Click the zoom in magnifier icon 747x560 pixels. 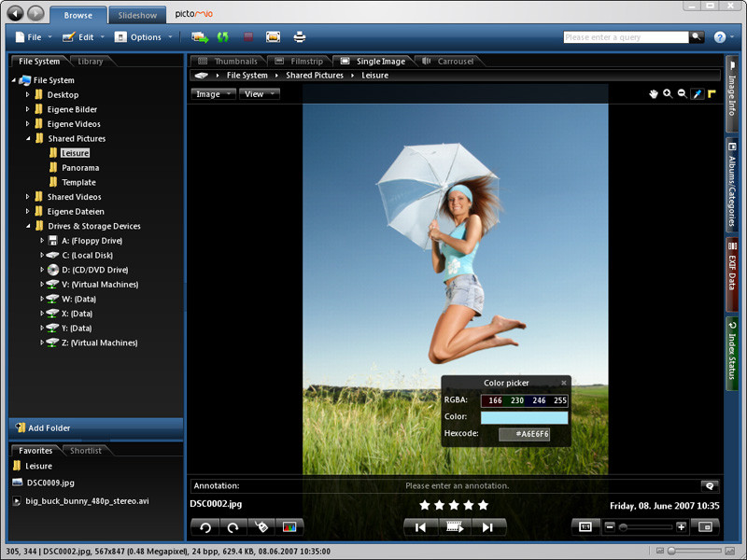tap(668, 94)
